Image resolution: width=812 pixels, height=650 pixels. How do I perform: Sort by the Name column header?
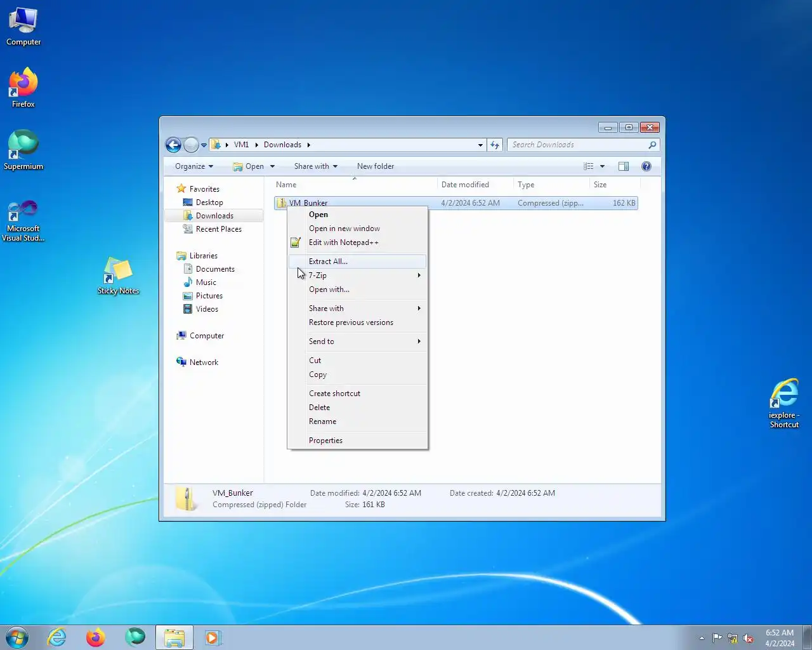tap(355, 185)
